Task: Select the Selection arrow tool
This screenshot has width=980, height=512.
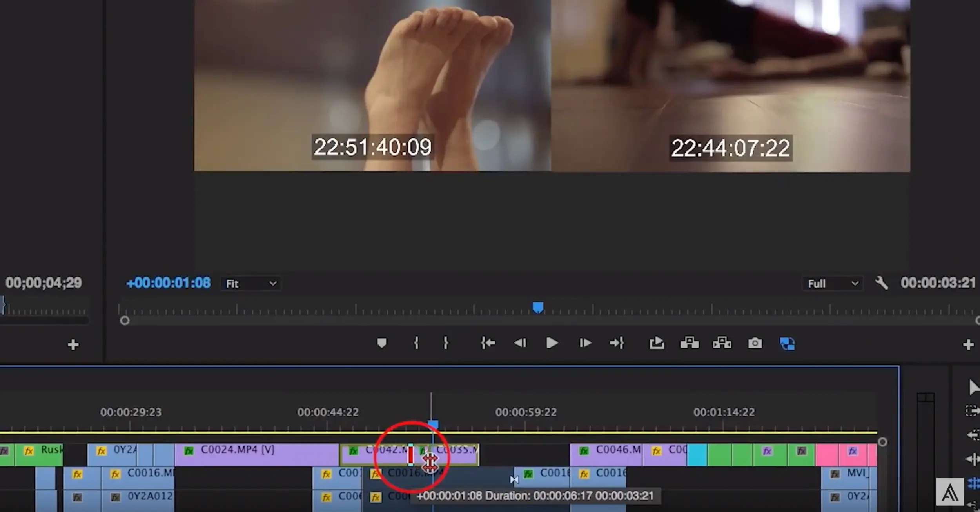Action: point(973,387)
